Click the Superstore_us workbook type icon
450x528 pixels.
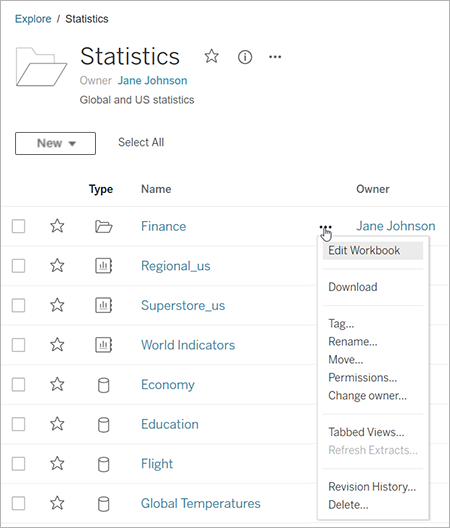click(x=103, y=305)
